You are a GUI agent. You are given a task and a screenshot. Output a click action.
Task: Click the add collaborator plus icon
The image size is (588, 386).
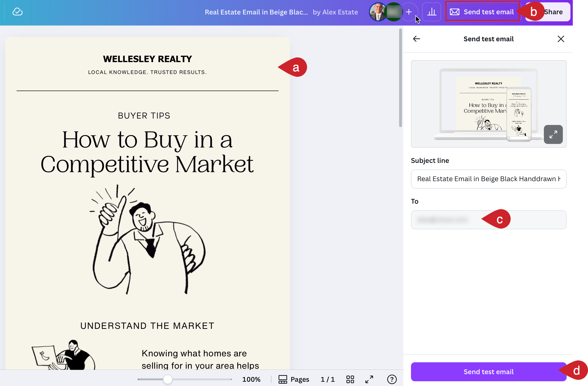(x=409, y=12)
